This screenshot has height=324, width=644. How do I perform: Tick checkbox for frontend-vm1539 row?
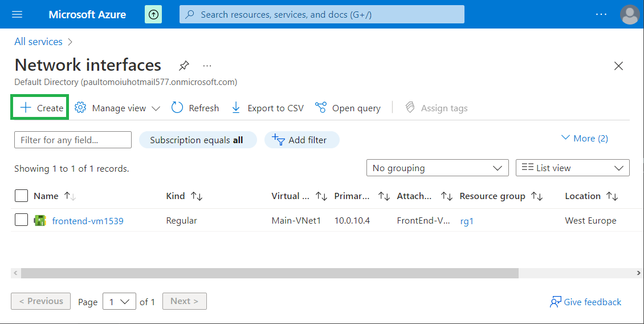(21, 220)
